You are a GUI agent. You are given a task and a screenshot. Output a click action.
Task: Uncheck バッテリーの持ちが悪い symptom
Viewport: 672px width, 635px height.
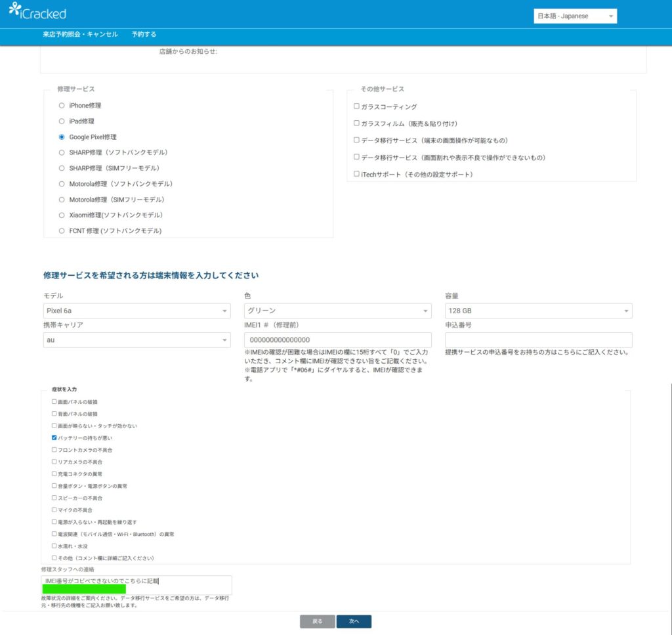54,438
